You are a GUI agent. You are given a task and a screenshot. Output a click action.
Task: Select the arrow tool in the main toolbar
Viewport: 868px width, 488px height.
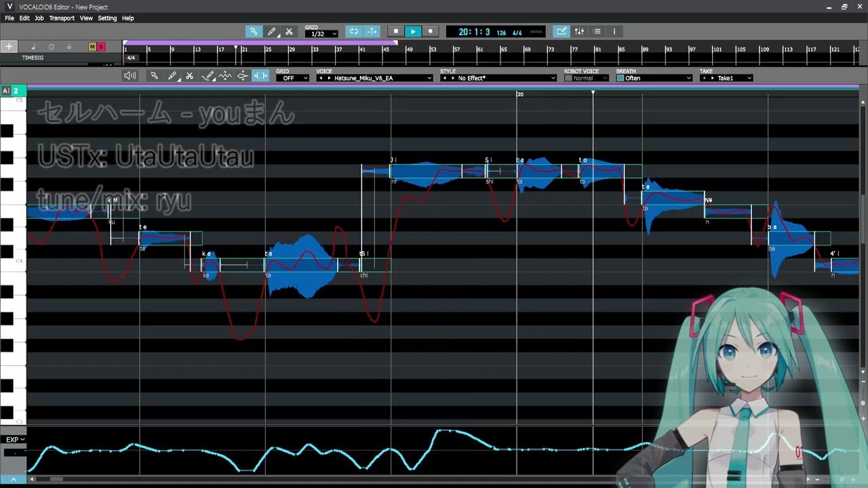254,31
